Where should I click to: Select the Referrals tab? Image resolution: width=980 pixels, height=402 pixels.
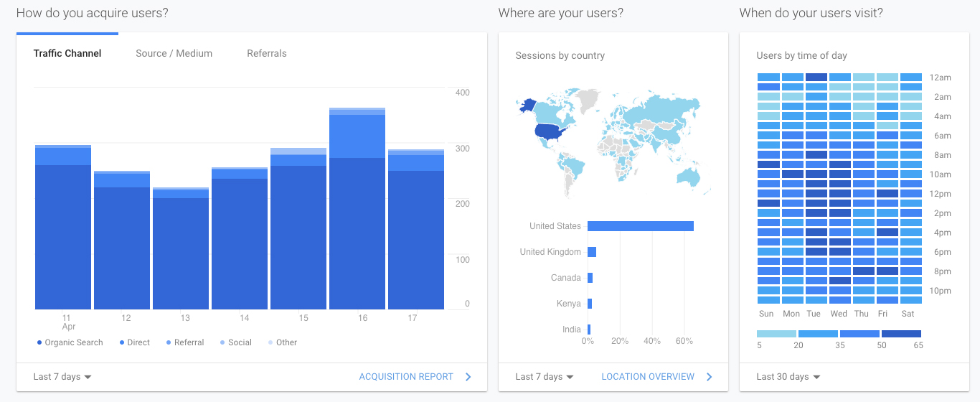tap(266, 53)
